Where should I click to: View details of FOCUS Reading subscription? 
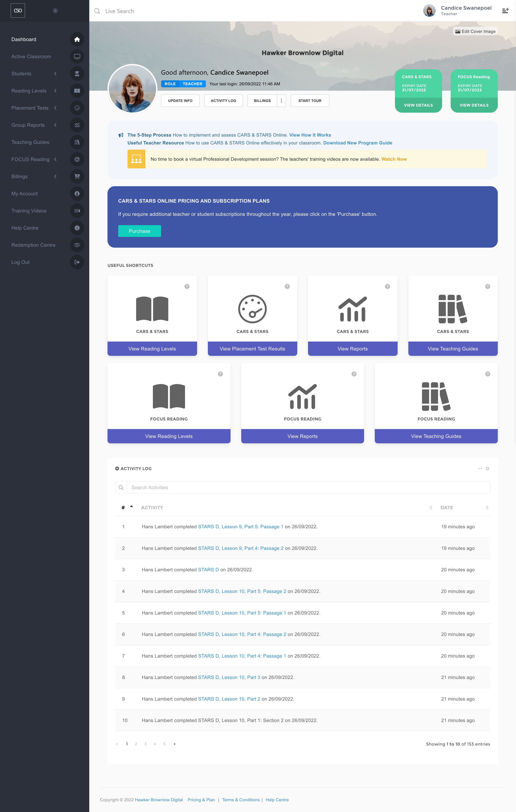[474, 105]
